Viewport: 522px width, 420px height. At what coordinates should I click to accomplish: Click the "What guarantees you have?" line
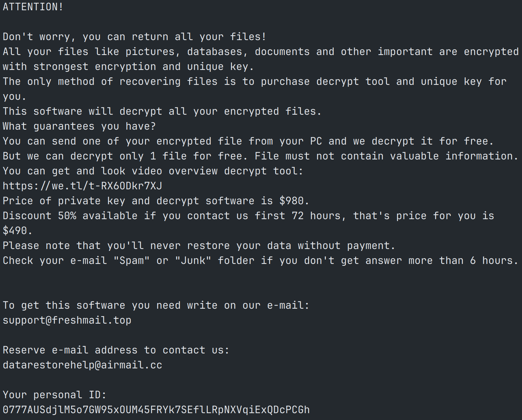(79, 126)
